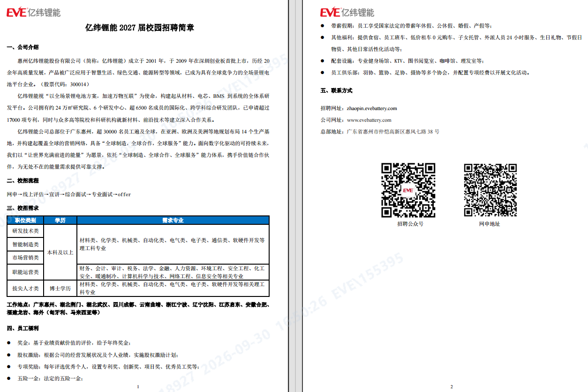Click the 研发技术类 table cell
This screenshot has height=392, width=588.
click(x=25, y=231)
